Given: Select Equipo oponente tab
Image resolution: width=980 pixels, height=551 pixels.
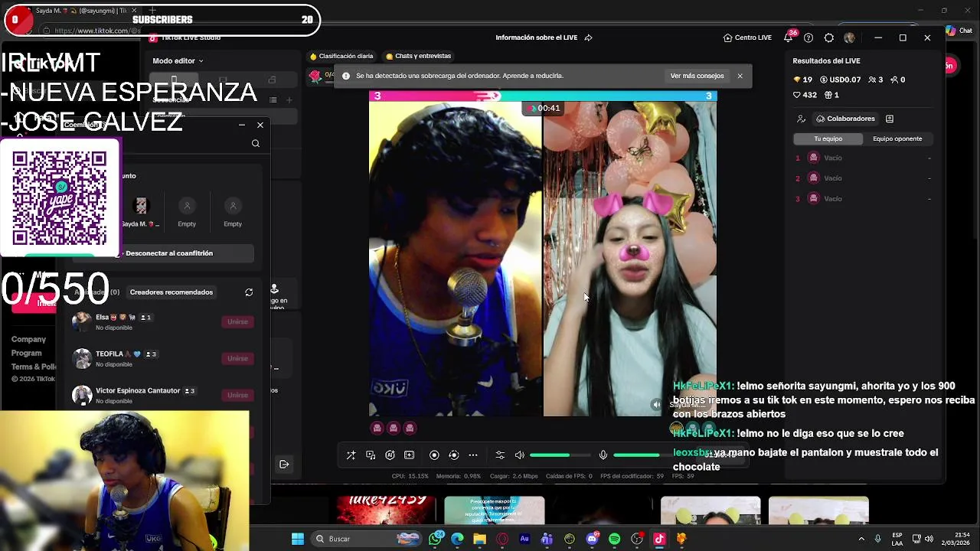Looking at the screenshot, I should pyautogui.click(x=897, y=139).
